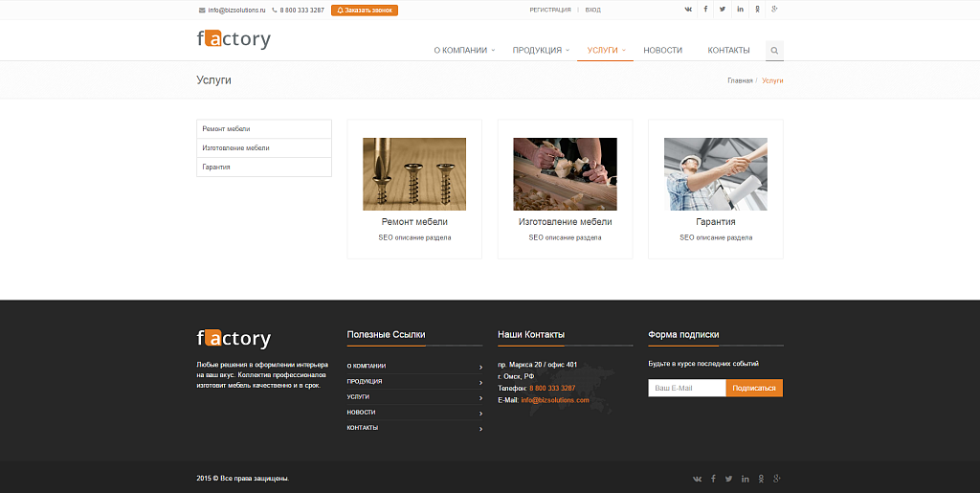Viewport: 980px width, 493px height.
Task: Open the УСЛУГИ dropdown in the main navigation
Action: tap(606, 51)
